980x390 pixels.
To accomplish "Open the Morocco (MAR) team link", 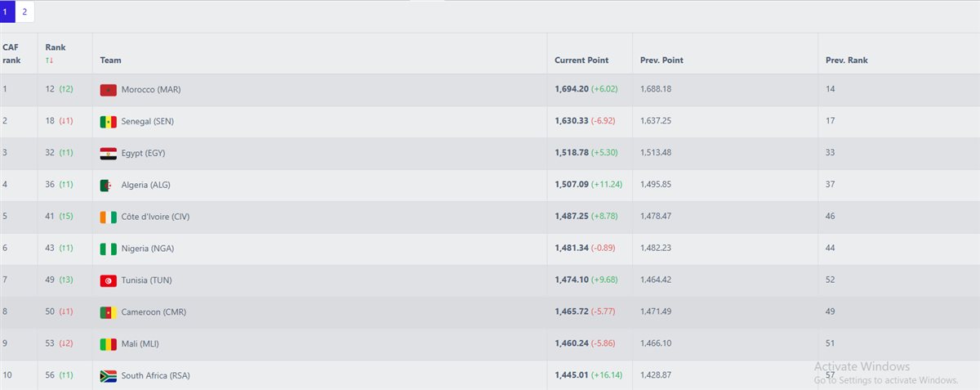I will click(151, 90).
